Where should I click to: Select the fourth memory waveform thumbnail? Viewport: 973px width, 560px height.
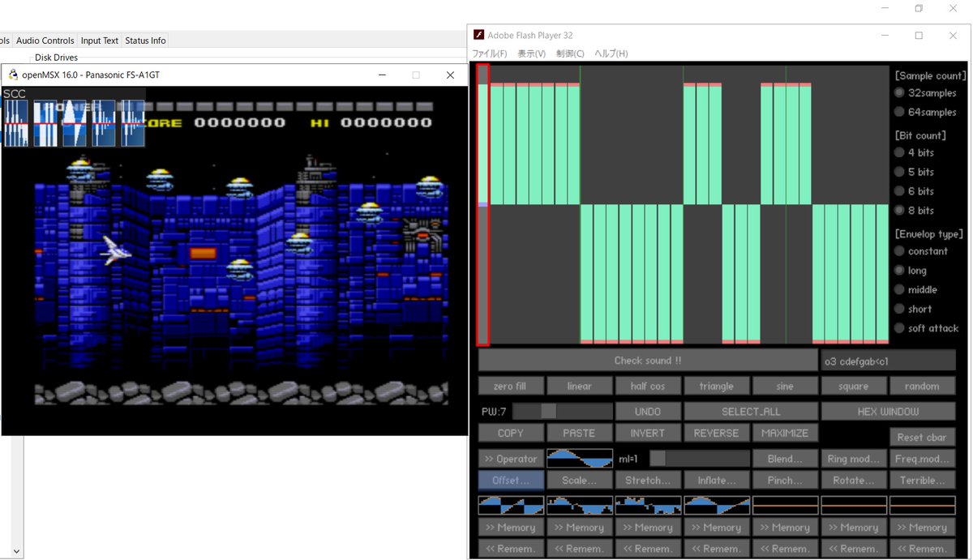click(716, 505)
